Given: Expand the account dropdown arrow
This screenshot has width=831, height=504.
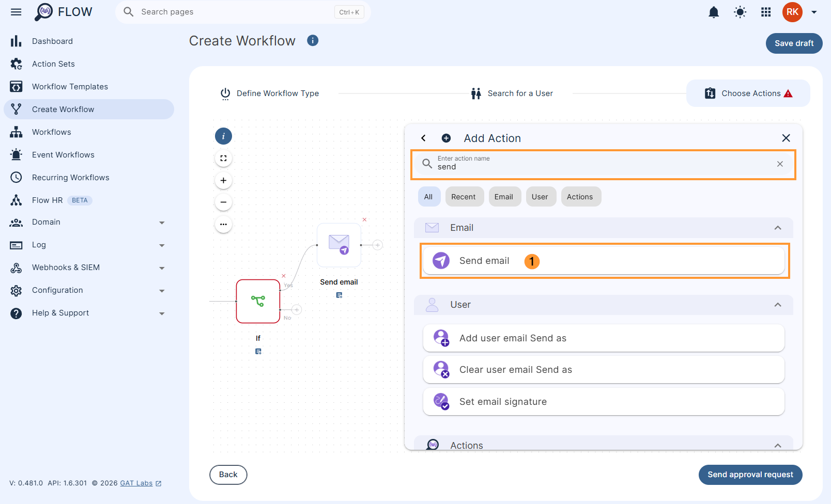Looking at the screenshot, I should 814,12.
